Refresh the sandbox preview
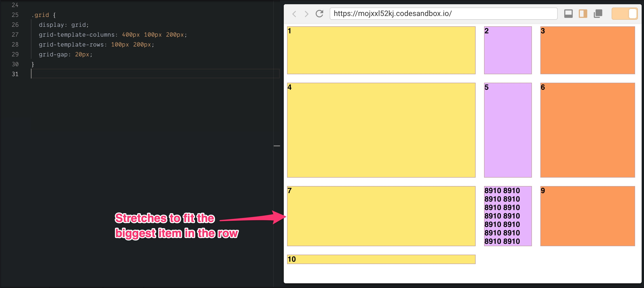644x288 pixels. [x=319, y=14]
